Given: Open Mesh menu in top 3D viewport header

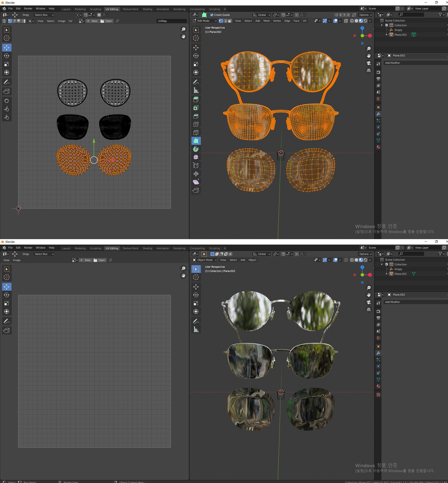Looking at the screenshot, I should point(266,21).
